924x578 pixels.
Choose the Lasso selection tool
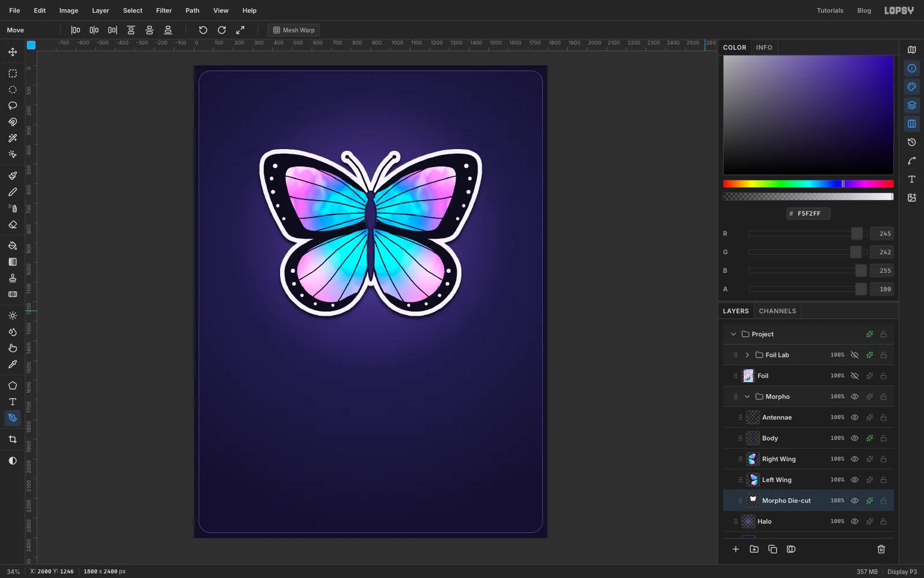tap(13, 106)
